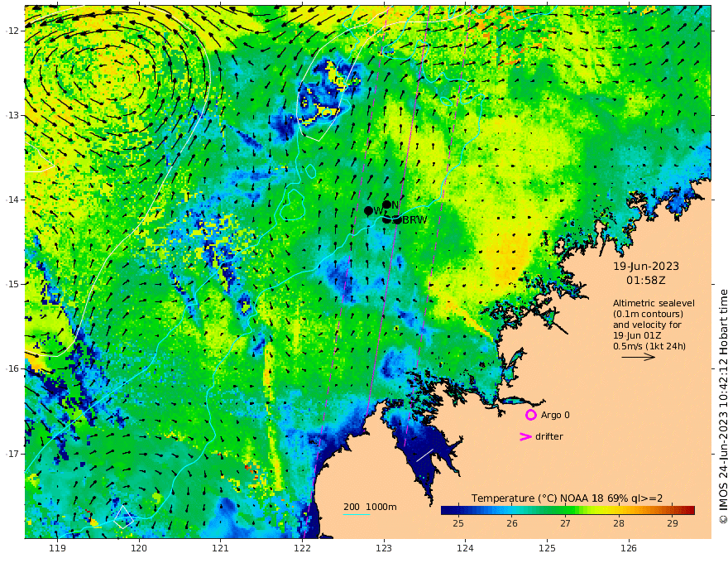This screenshot has width=728, height=563.
Task: Click the black station dot labeled N
Action: pyautogui.click(x=387, y=205)
